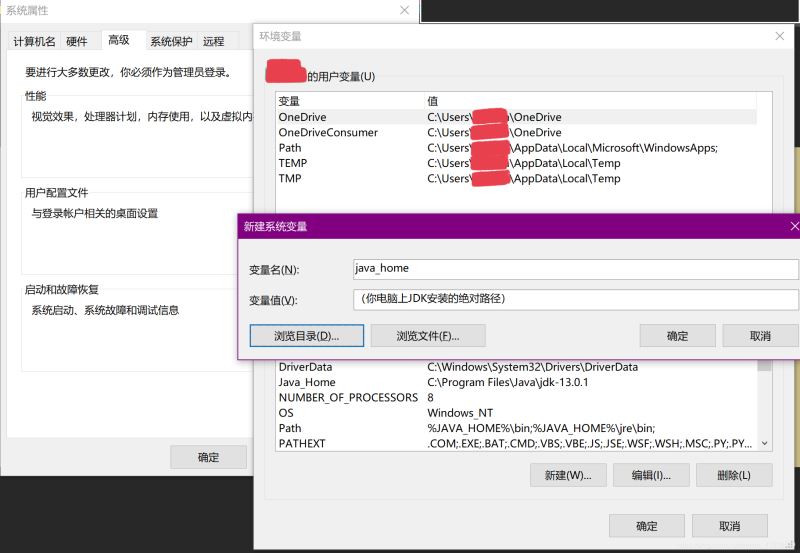
Task: Switch to the 硬件 tab
Action: tap(77, 41)
